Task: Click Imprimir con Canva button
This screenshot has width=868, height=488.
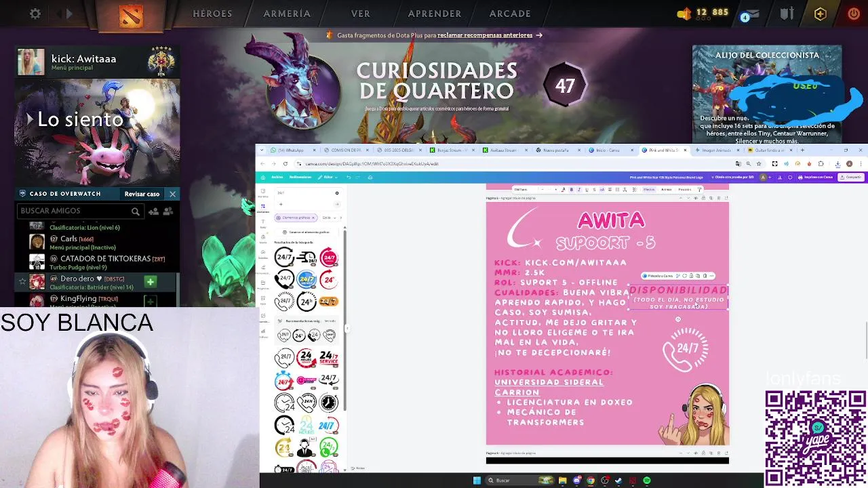Action: (816, 177)
